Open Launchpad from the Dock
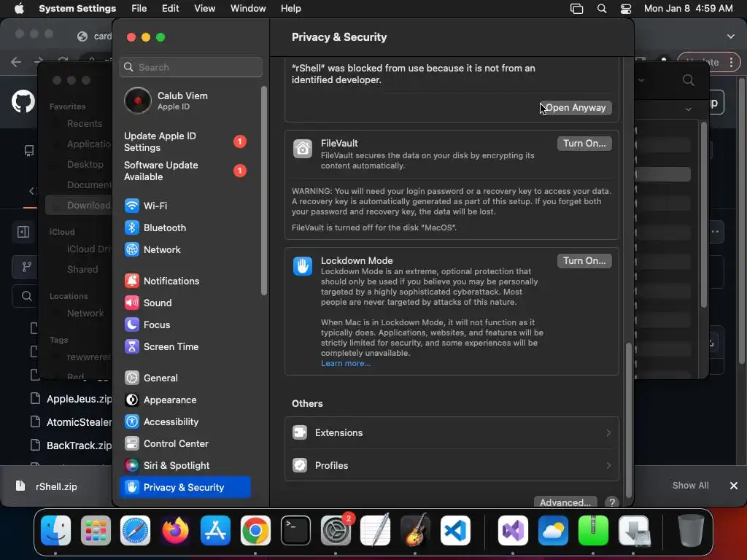 point(96,531)
